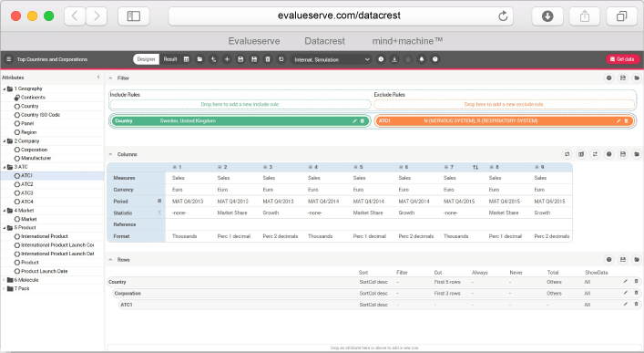This screenshot has width=644, height=353.
Task: Edit the ATC1 exclude rule with pencil icon
Action: (618, 121)
